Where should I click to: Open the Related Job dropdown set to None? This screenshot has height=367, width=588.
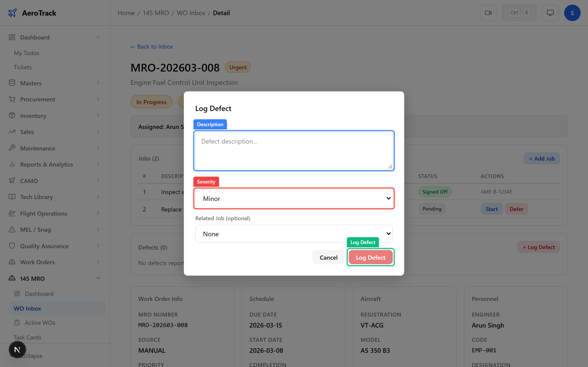tap(294, 234)
